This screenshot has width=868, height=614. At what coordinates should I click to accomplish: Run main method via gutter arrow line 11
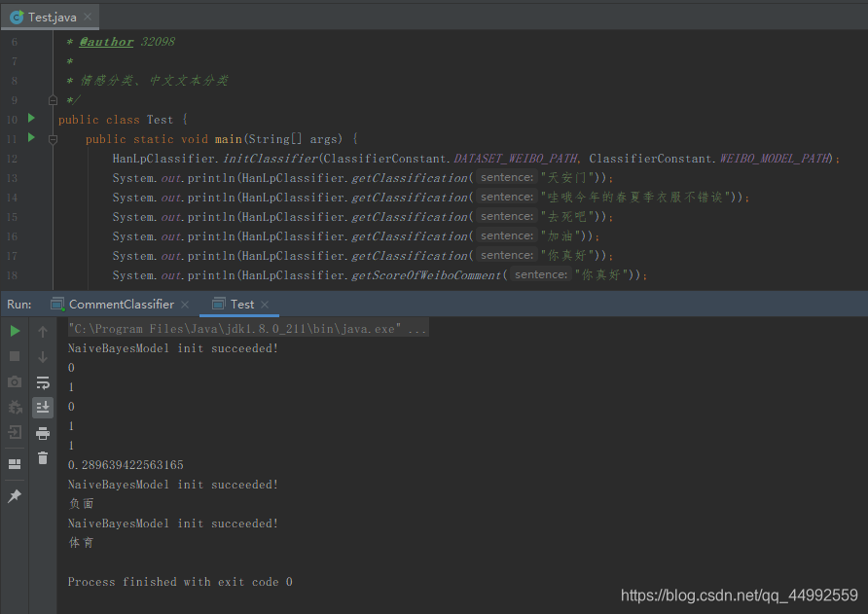[x=31, y=137]
